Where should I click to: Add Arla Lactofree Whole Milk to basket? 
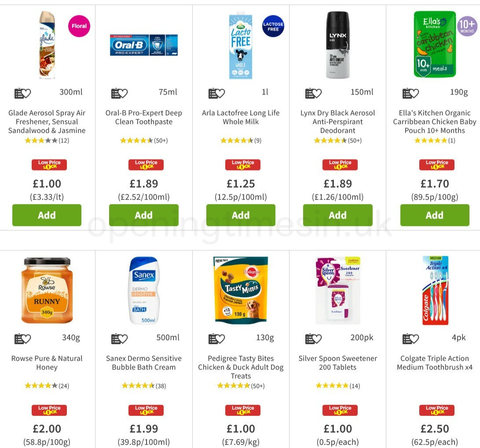(241, 215)
